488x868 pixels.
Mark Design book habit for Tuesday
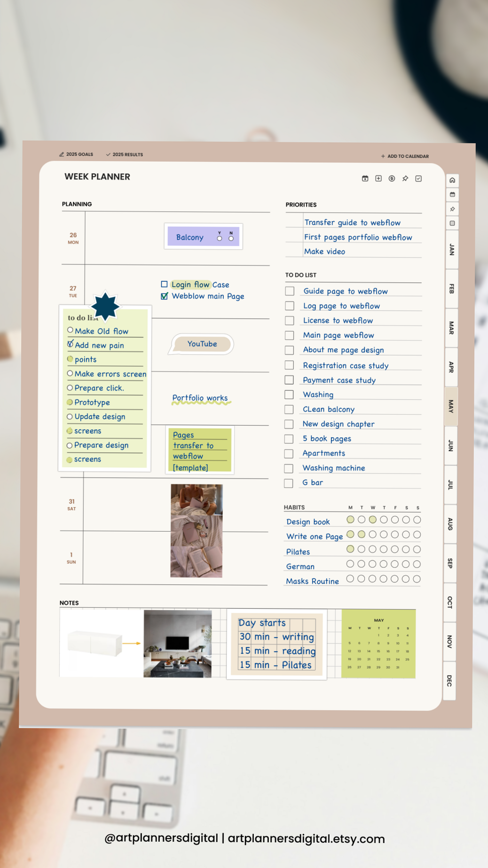(362, 519)
